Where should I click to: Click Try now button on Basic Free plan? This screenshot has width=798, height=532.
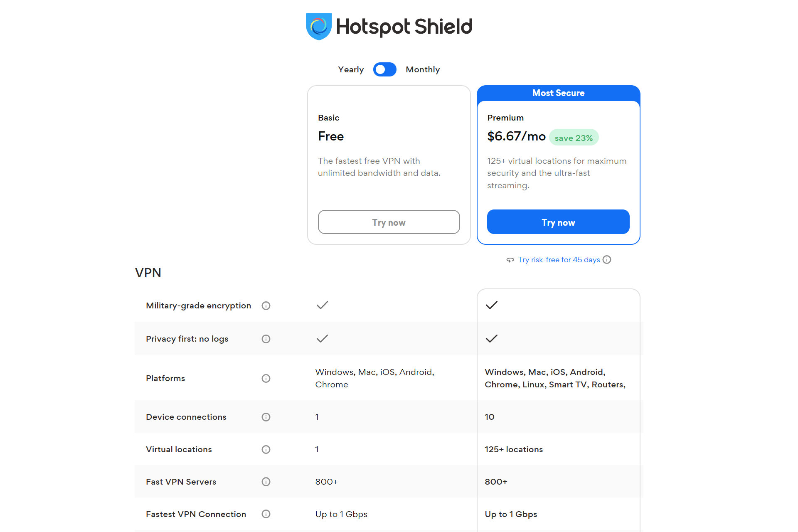(388, 222)
